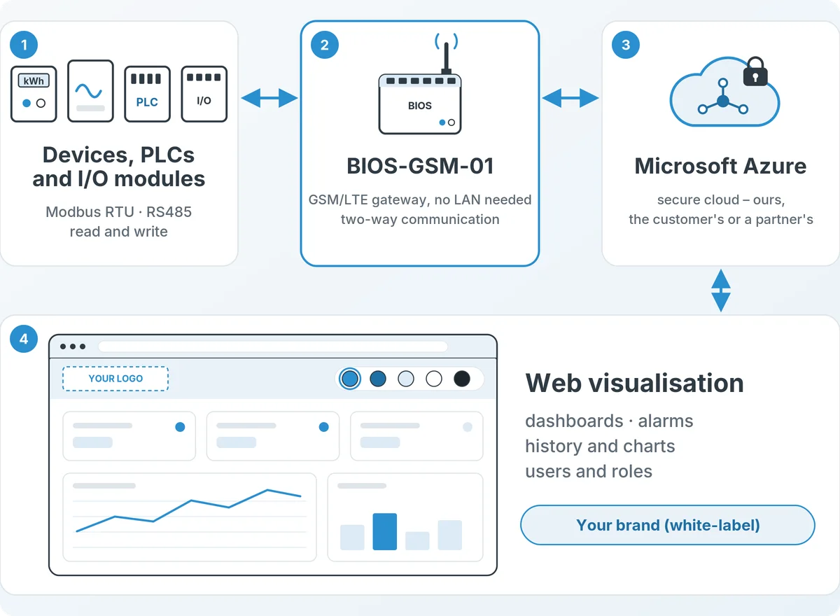
Task: Pick the pale blue theme swatch
Action: tap(406, 379)
